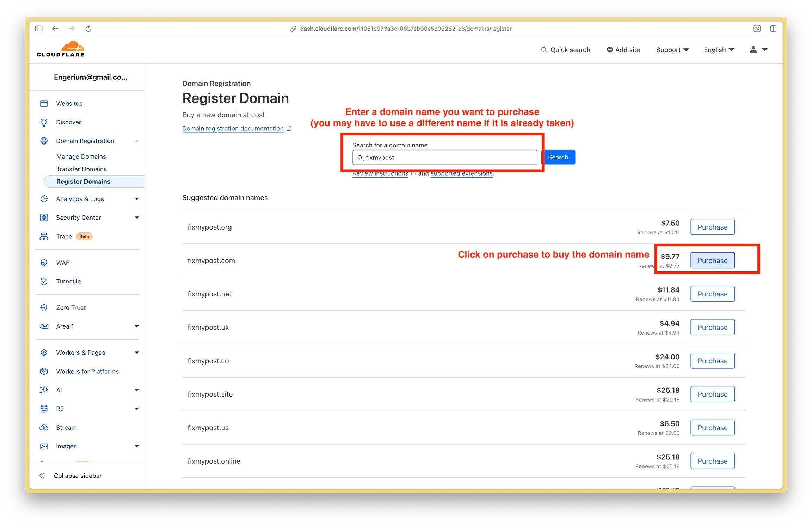Click the Zero Trust icon
The image size is (812, 526).
click(44, 307)
